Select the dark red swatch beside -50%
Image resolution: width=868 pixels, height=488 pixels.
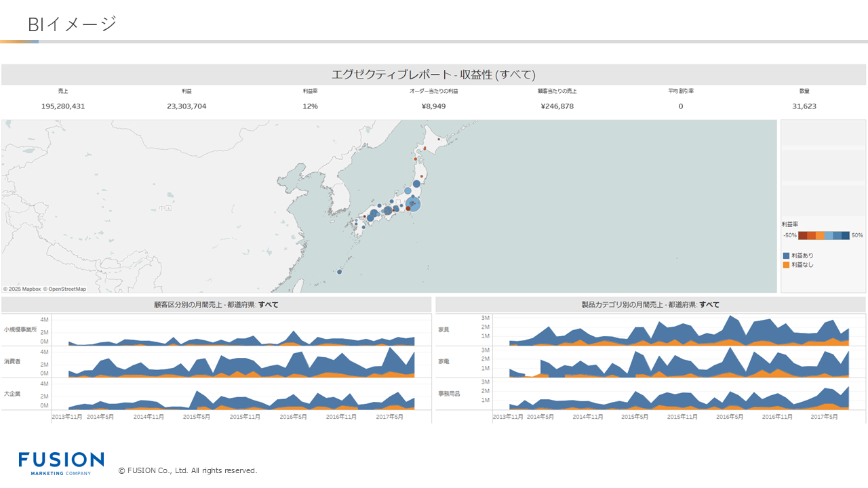802,235
